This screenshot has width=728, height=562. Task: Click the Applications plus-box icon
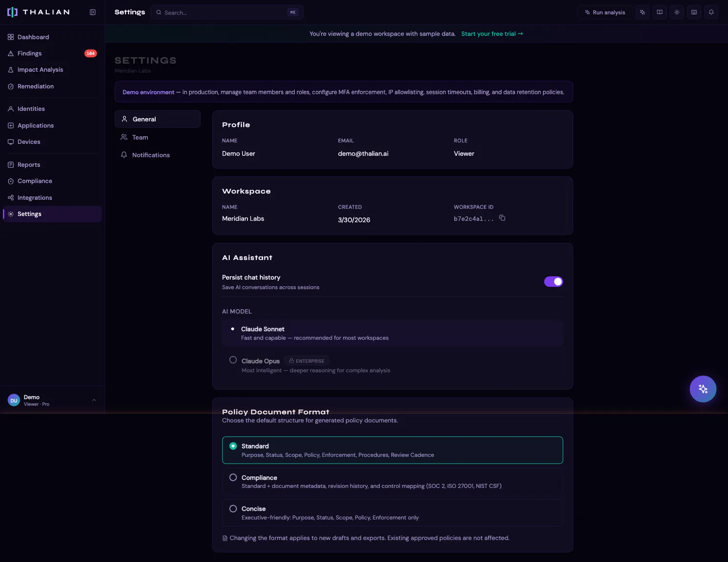[11, 125]
